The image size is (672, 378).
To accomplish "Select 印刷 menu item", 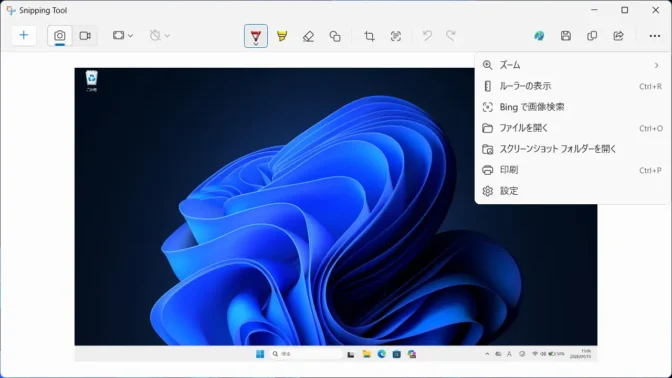I will (572, 170).
